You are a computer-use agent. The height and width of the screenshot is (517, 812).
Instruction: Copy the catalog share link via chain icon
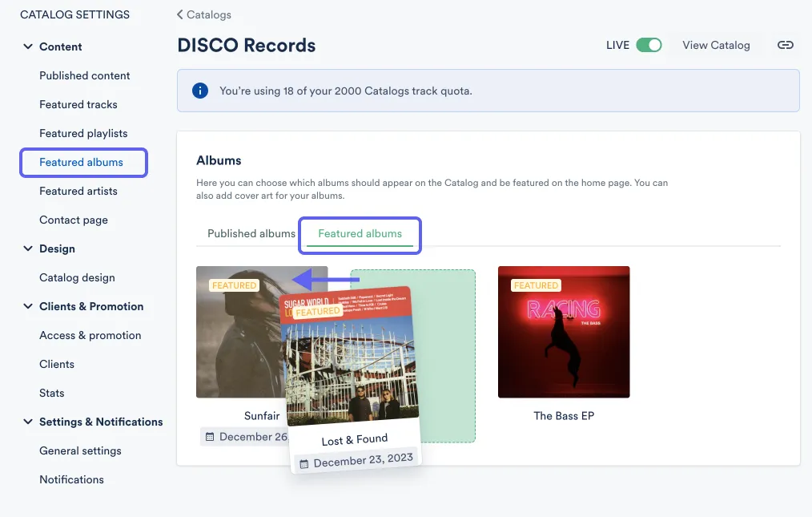click(x=786, y=46)
